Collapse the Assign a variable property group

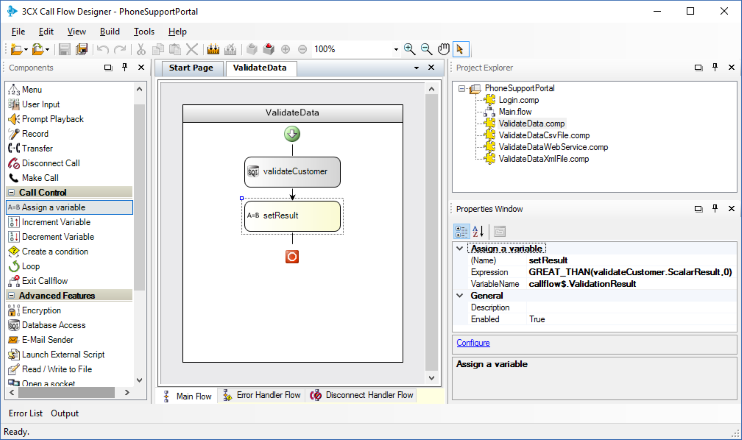tap(459, 248)
